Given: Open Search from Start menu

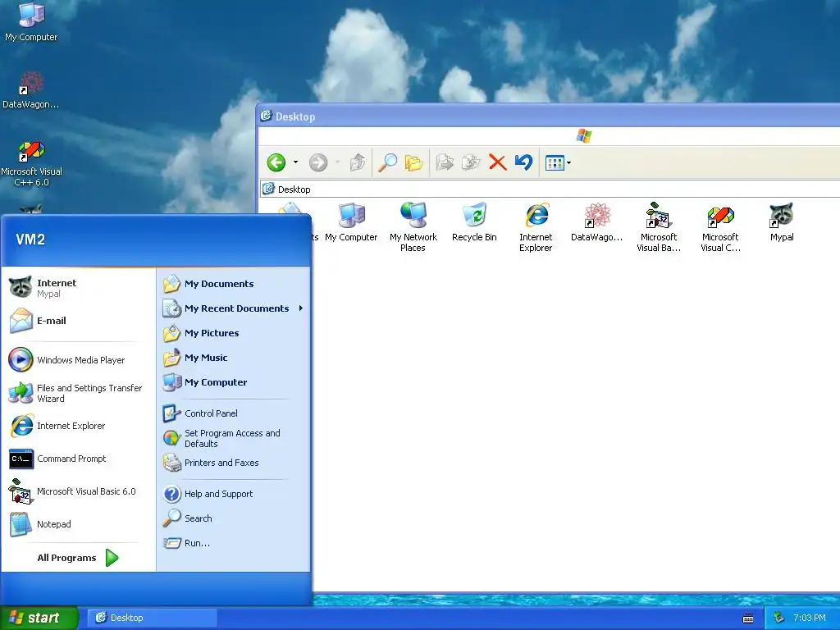Looking at the screenshot, I should click(x=234, y=518).
